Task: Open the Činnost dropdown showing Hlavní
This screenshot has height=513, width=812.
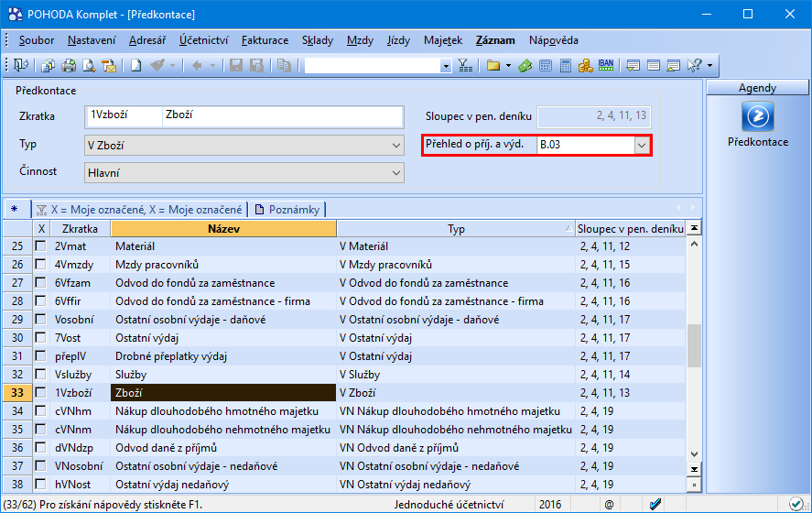Action: pyautogui.click(x=244, y=173)
